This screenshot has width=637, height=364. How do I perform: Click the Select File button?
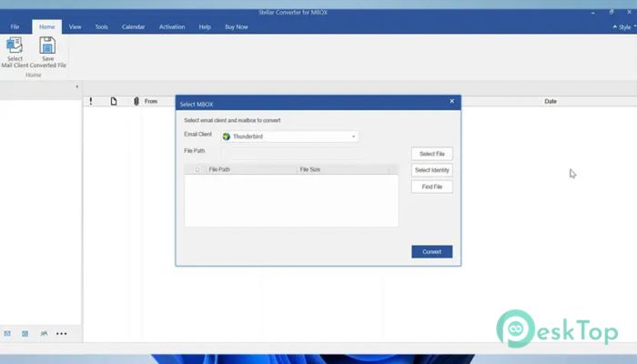tap(432, 154)
